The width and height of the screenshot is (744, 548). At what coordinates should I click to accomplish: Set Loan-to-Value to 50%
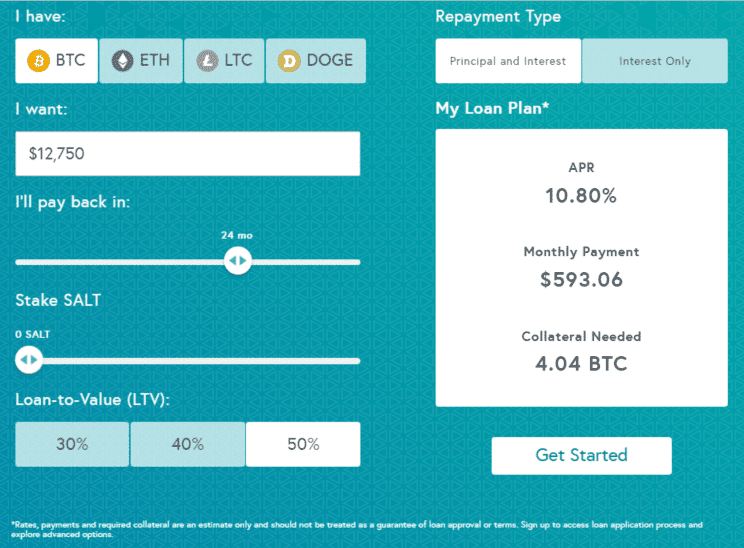[303, 444]
